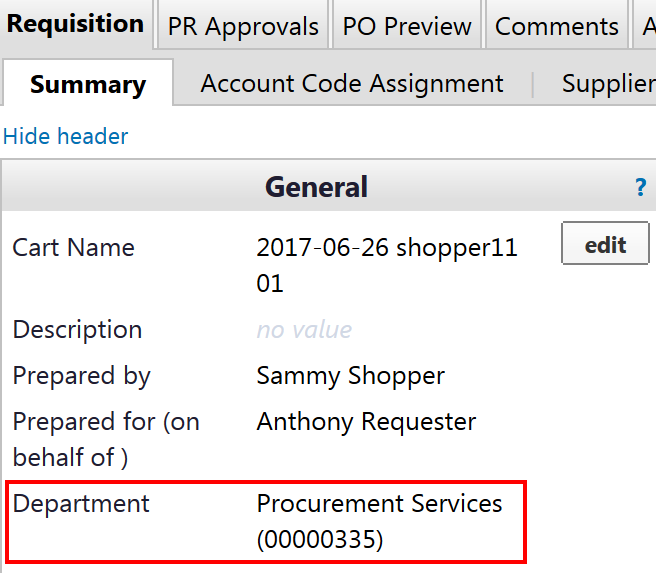Click the Description "no value" placeholder
Viewport: 656px width, 573px height.
[304, 330]
